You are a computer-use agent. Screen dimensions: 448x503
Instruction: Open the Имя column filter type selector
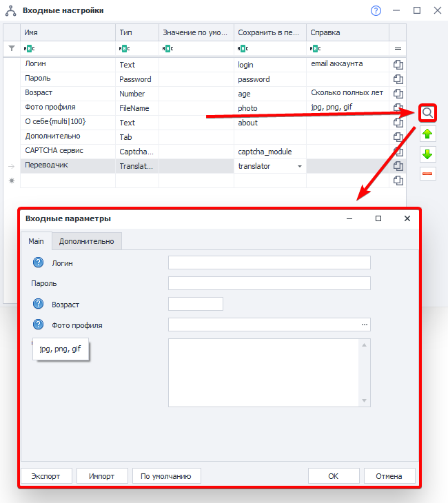coord(29,48)
